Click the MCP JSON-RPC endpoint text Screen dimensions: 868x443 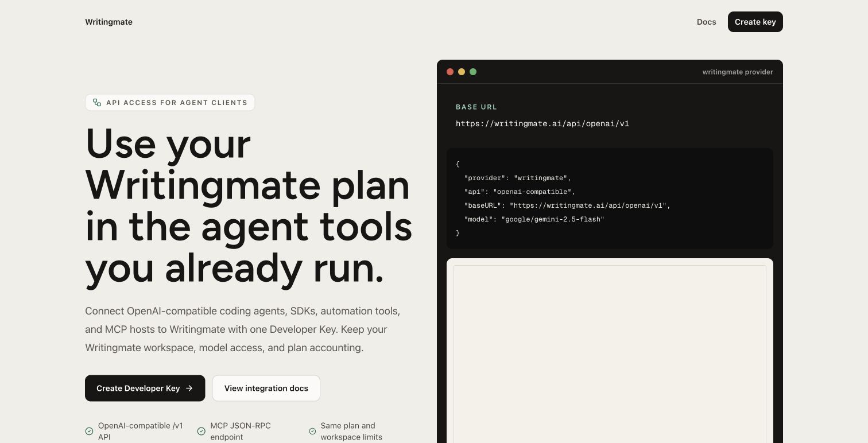coord(241,431)
